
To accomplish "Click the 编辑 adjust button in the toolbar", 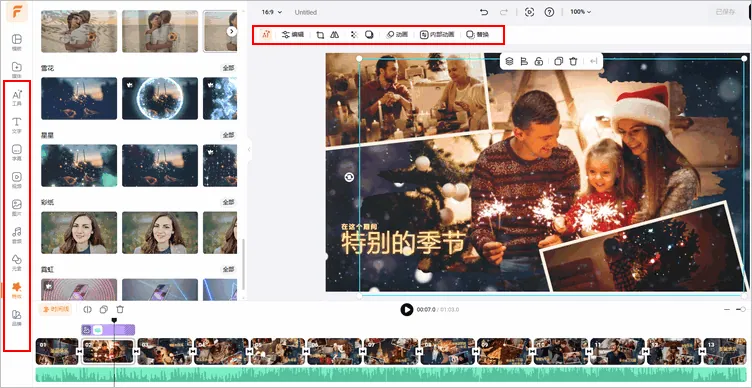I will pos(293,35).
